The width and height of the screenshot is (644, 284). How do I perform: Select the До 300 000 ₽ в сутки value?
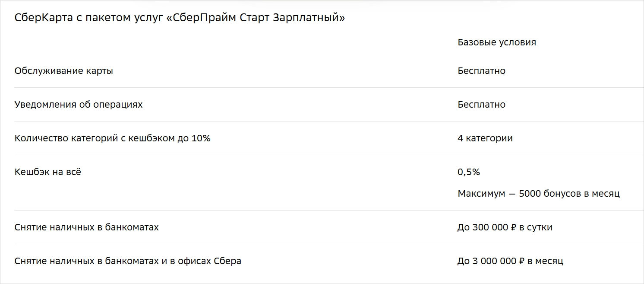505,227
